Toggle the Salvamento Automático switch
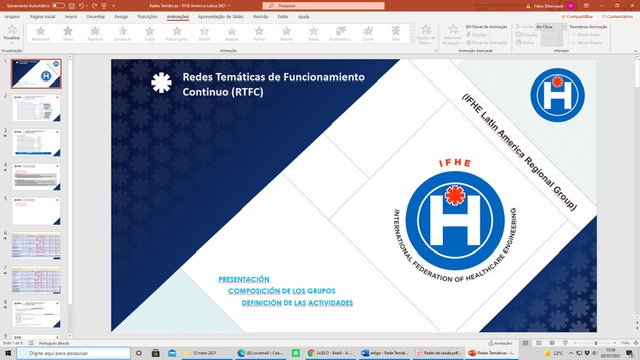Image resolution: width=640 pixels, height=360 pixels. (x=58, y=6)
